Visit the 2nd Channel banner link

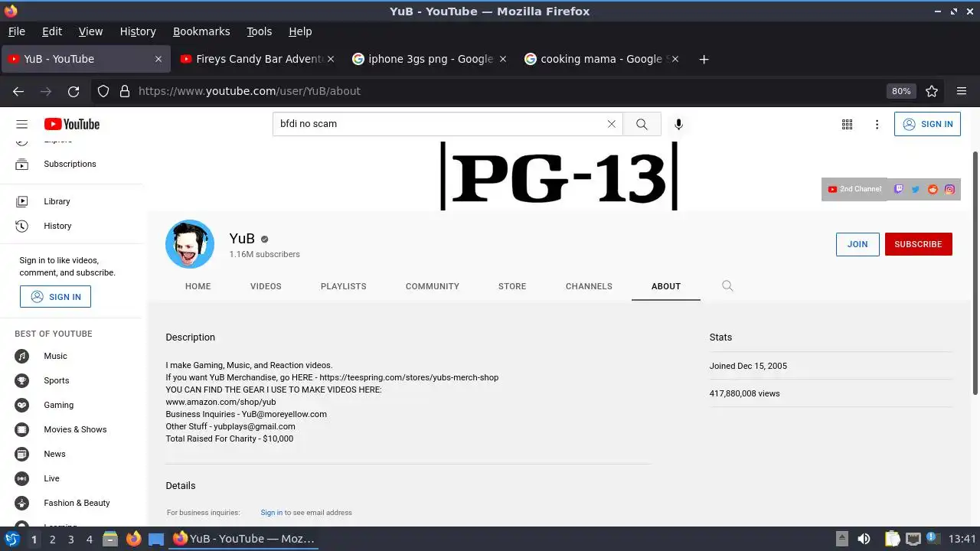coord(854,189)
